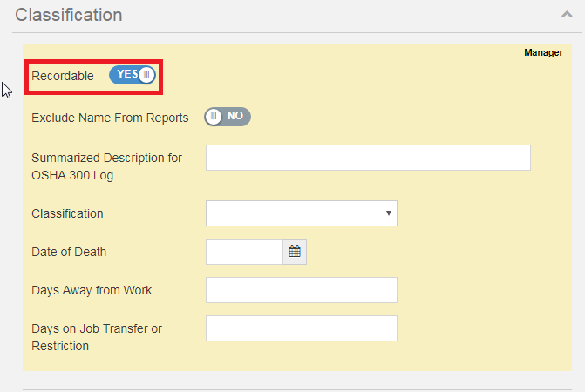Click the Recordable label text

(x=63, y=76)
